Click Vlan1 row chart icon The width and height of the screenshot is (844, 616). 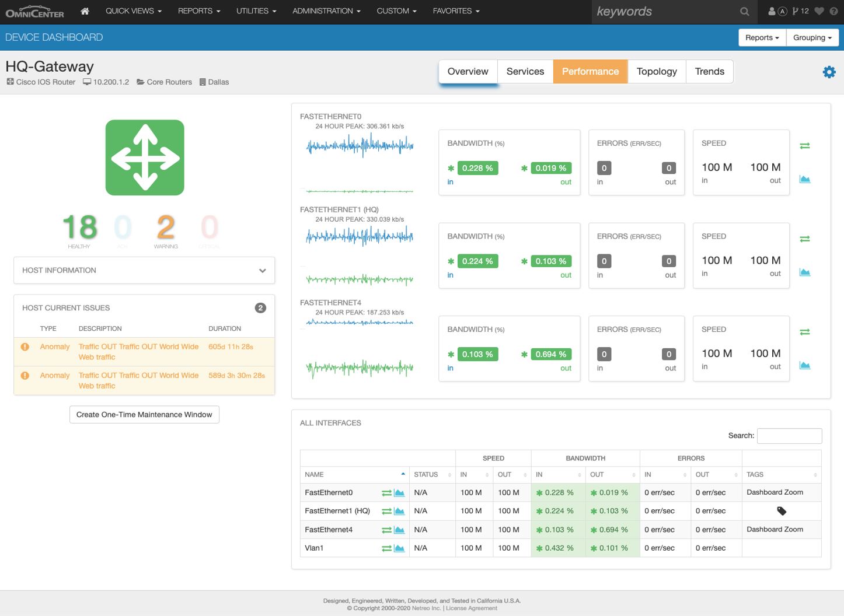(399, 548)
